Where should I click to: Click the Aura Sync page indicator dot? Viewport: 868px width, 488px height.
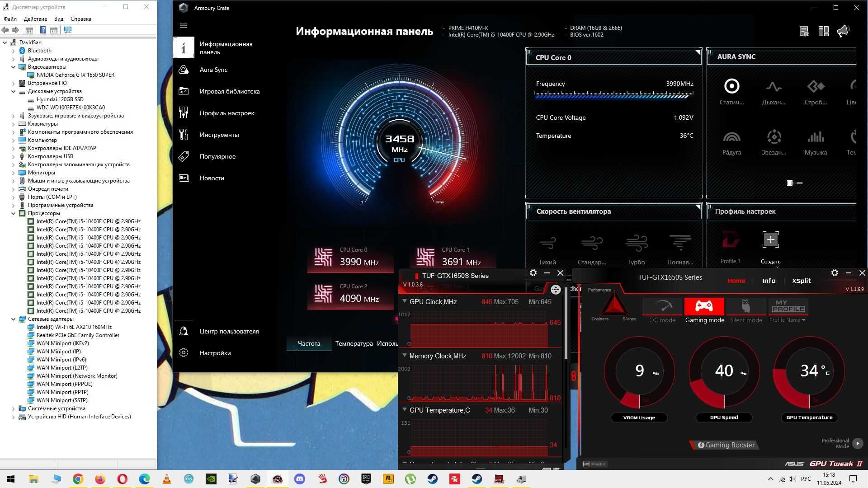(790, 183)
